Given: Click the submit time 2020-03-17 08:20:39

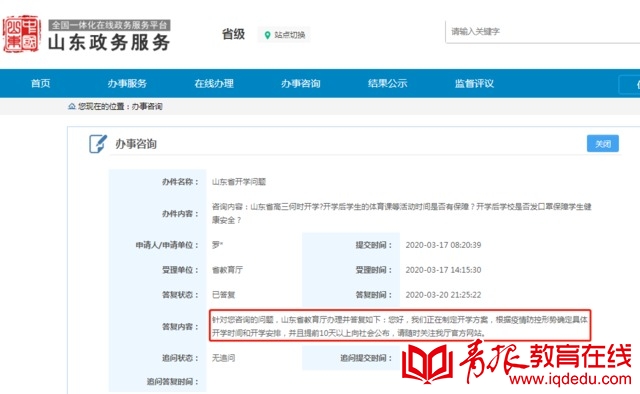Looking at the screenshot, I should [443, 245].
